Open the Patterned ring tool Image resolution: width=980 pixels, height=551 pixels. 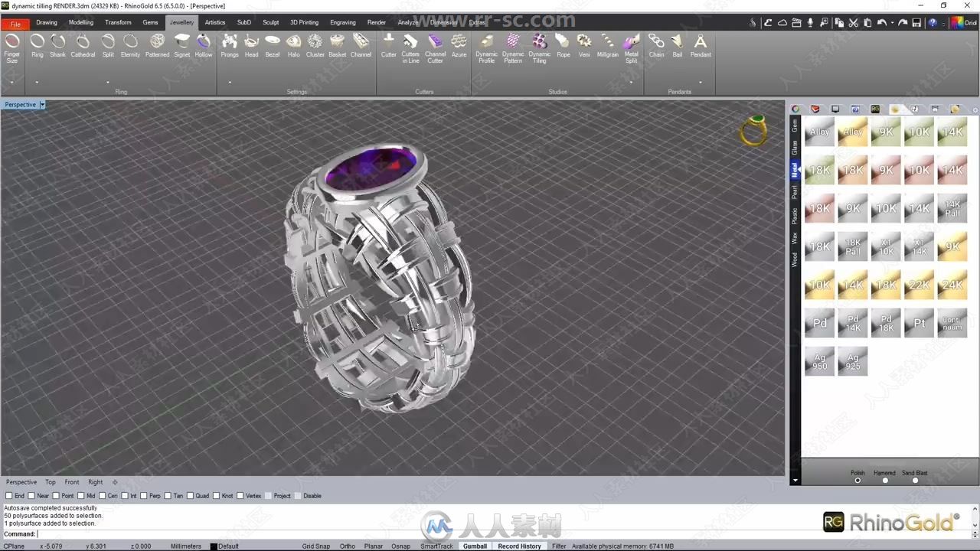157,46
